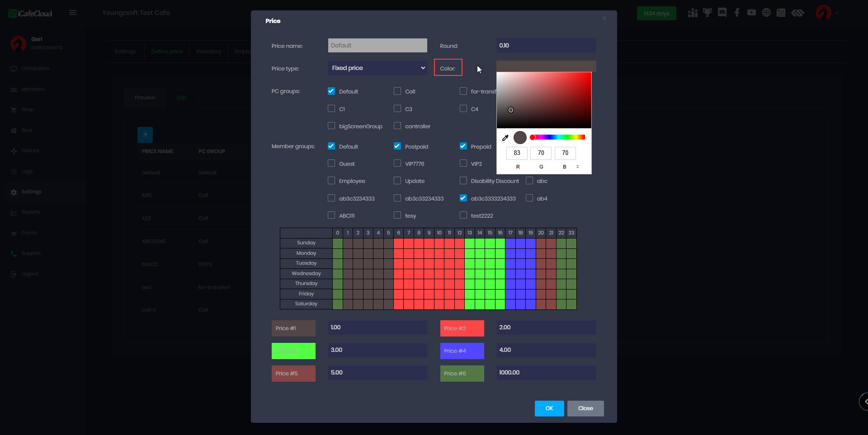
Task: Click the Color preview bar
Action: click(x=546, y=66)
